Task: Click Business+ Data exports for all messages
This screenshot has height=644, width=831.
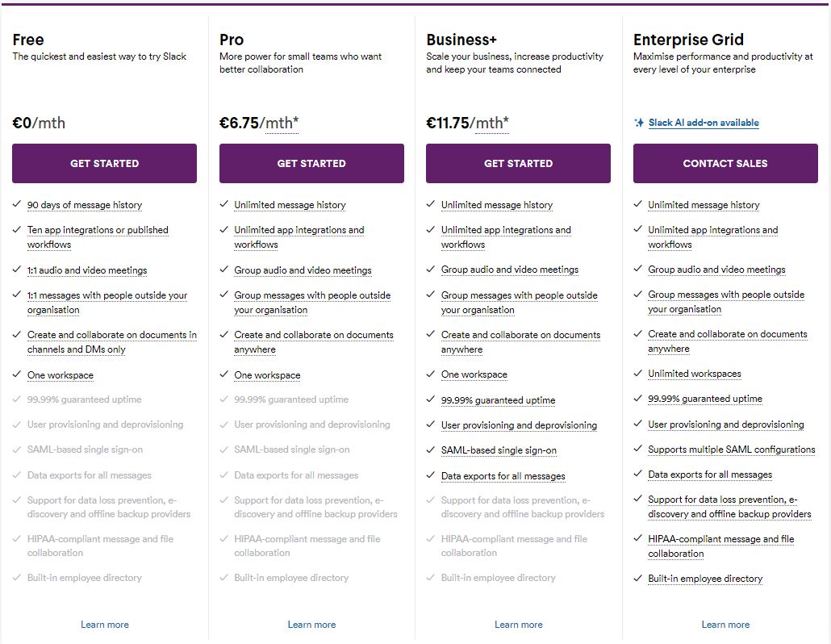Action: tap(503, 476)
